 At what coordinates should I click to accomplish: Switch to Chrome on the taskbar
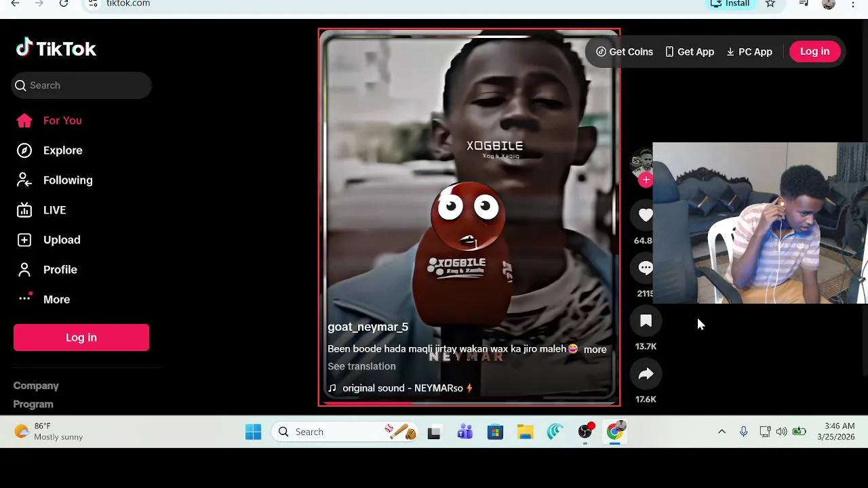coord(616,432)
